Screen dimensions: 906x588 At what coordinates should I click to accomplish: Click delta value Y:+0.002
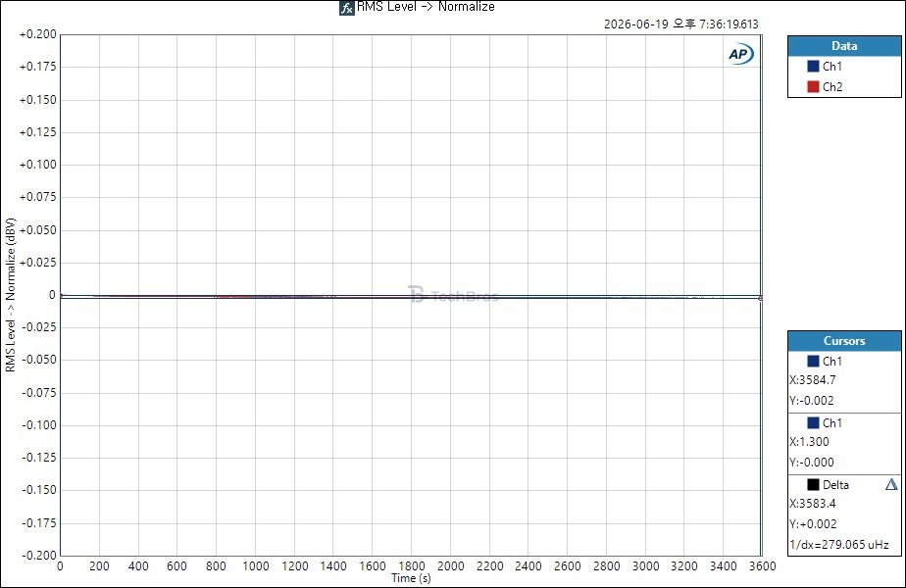coord(813,524)
